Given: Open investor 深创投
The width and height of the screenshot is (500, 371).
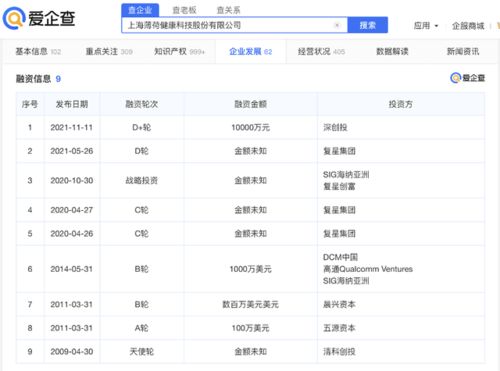Looking at the screenshot, I should [x=335, y=127].
